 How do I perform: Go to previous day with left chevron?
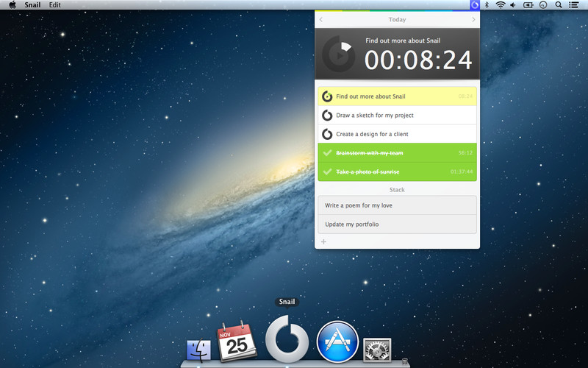[x=321, y=20]
